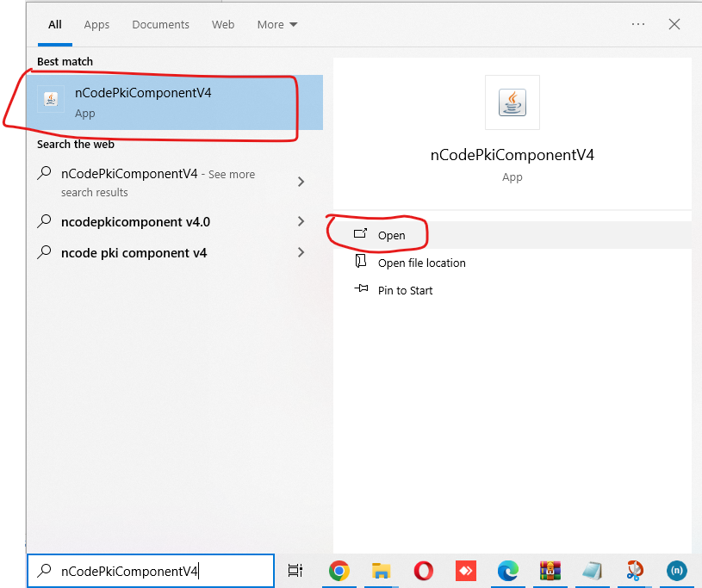702x588 pixels.
Task: Select nCodePkiComponentV4 best match result
Action: click(175, 102)
